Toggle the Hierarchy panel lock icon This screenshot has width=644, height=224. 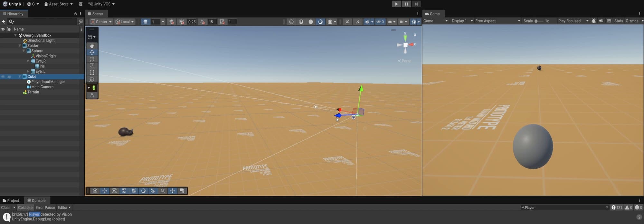(x=75, y=14)
